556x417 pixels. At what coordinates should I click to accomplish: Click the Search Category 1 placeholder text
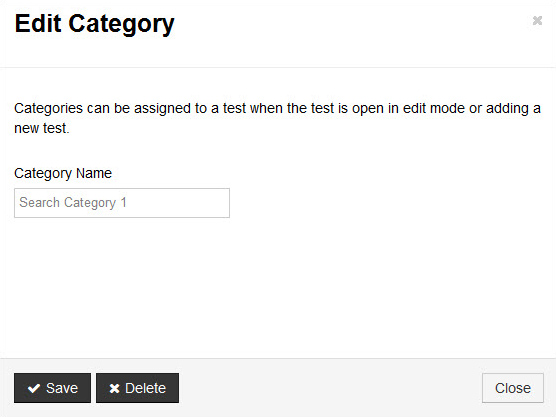(x=73, y=203)
